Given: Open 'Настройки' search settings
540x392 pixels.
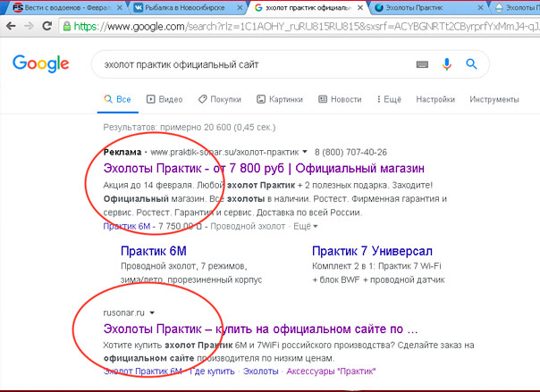Looking at the screenshot, I should coord(435,99).
